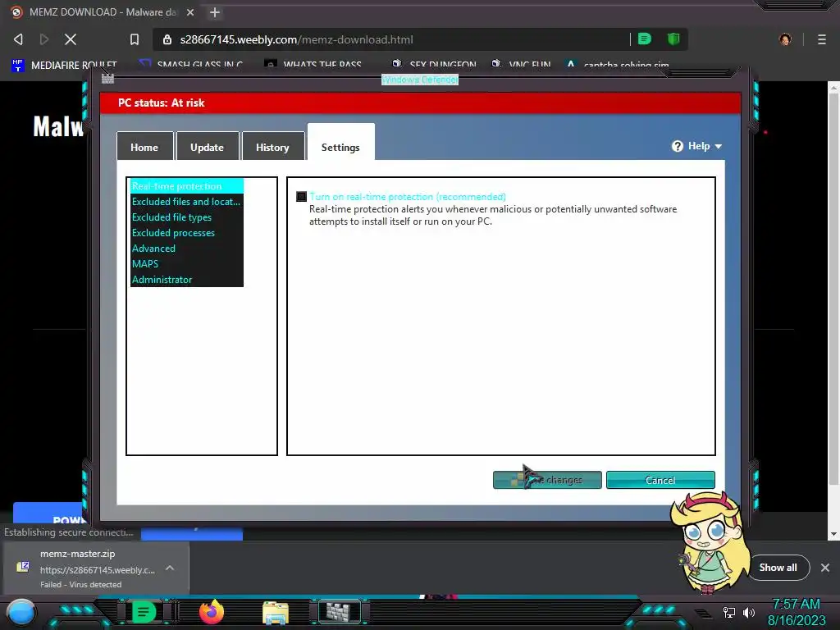Open the green chat app on taskbar
This screenshot has width=840, height=630.
pyautogui.click(x=143, y=612)
